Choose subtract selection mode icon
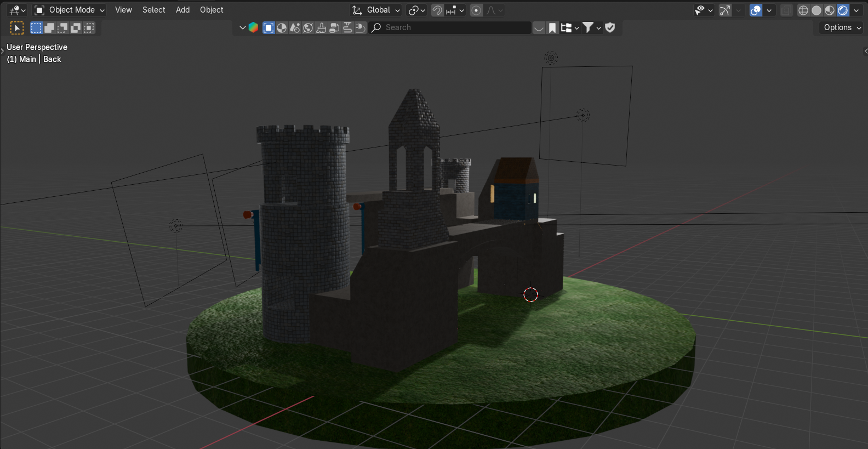This screenshot has width=868, height=449. click(x=62, y=27)
